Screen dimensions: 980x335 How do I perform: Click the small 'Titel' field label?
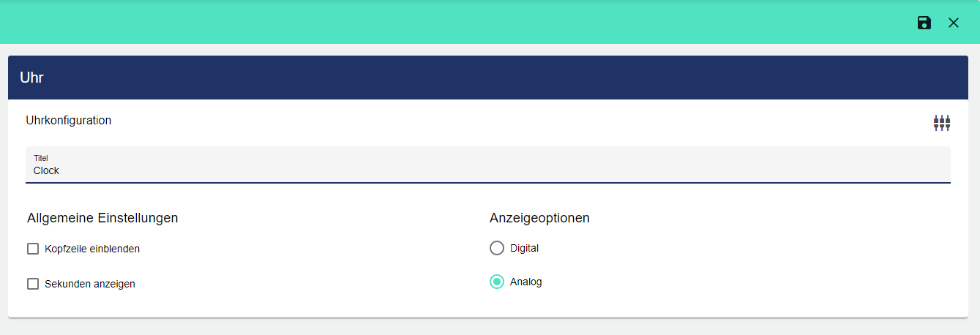[x=41, y=157]
